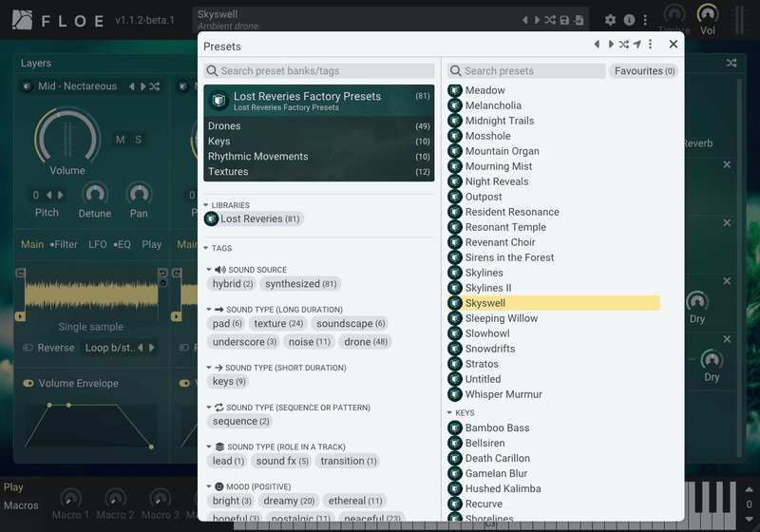The image size is (760, 532).
Task: Collapse the SOUND SOURCE tag group
Action: tap(210, 270)
